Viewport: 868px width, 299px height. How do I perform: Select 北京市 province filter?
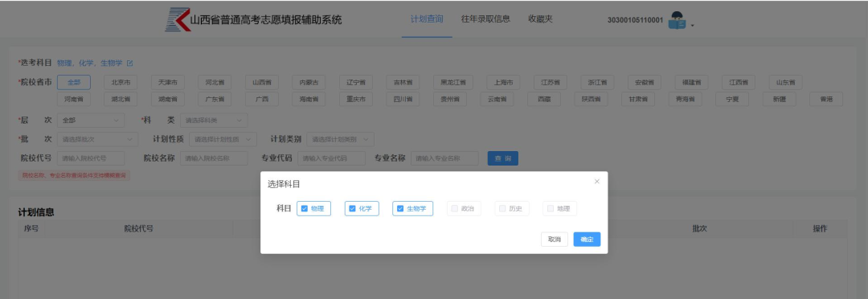click(121, 83)
